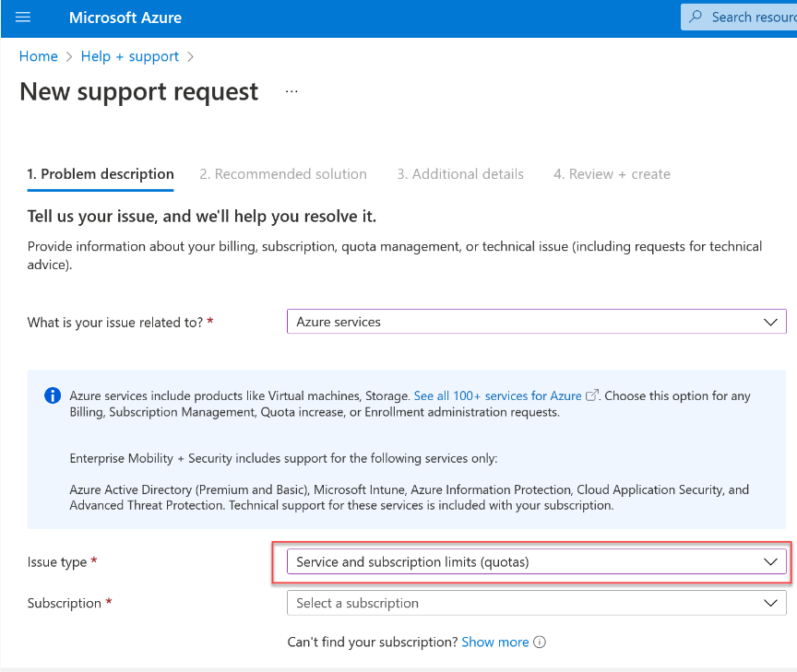Open the Subscription dropdown arrow
Viewport: 797px width, 672px height.
tap(771, 603)
